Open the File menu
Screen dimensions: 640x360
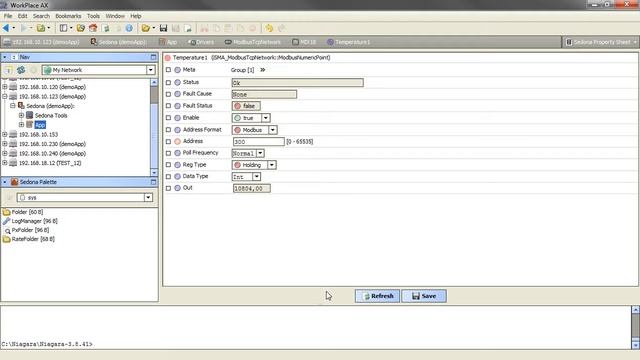8,16
